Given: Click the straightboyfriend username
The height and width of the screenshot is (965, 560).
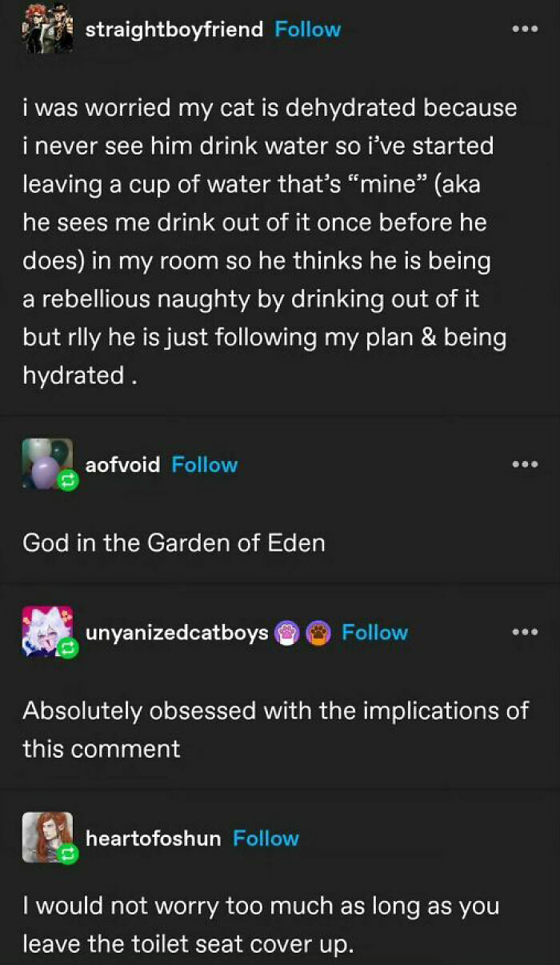Looking at the screenshot, I should (x=174, y=30).
